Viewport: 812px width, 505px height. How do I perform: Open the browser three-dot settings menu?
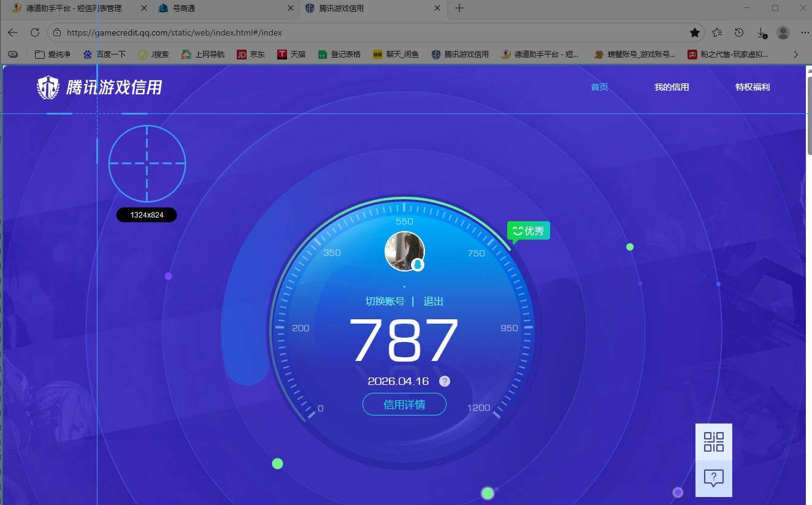coord(805,32)
